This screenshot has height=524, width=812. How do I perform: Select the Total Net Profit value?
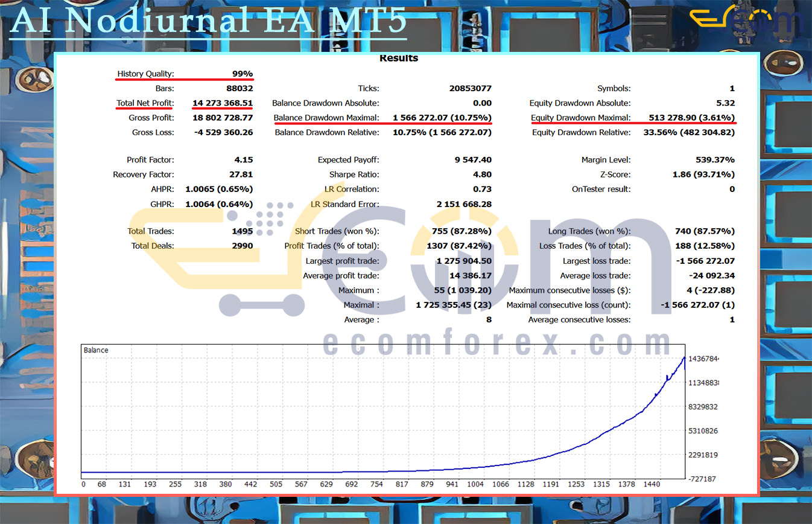[223, 103]
